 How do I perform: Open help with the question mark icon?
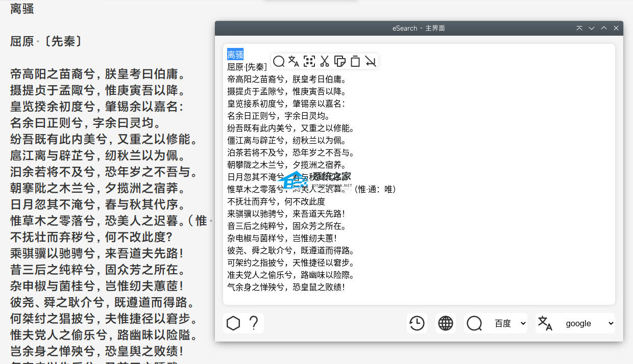[x=254, y=323]
